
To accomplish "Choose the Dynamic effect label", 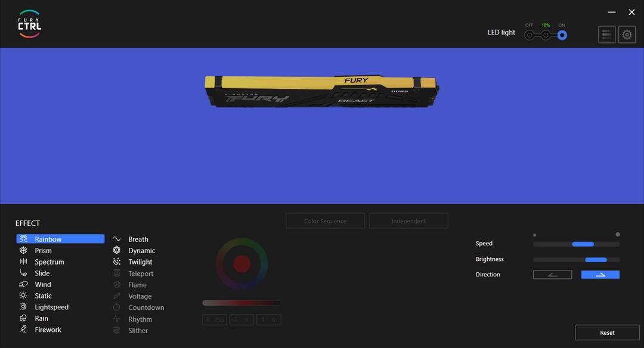I will tap(142, 250).
